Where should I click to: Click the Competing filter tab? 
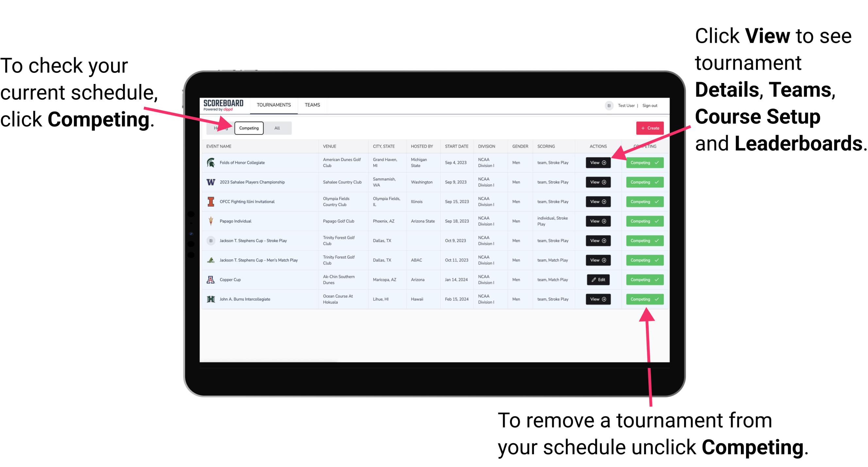pyautogui.click(x=248, y=128)
